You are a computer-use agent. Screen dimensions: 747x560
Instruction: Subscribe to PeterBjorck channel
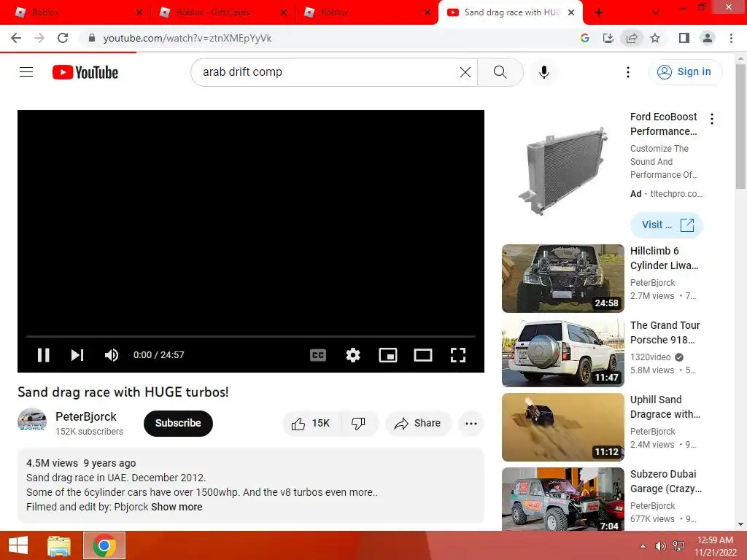pyautogui.click(x=178, y=424)
